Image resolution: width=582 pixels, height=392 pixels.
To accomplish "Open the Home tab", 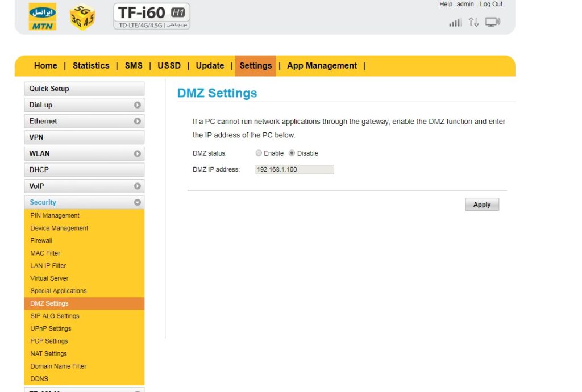I will (45, 66).
